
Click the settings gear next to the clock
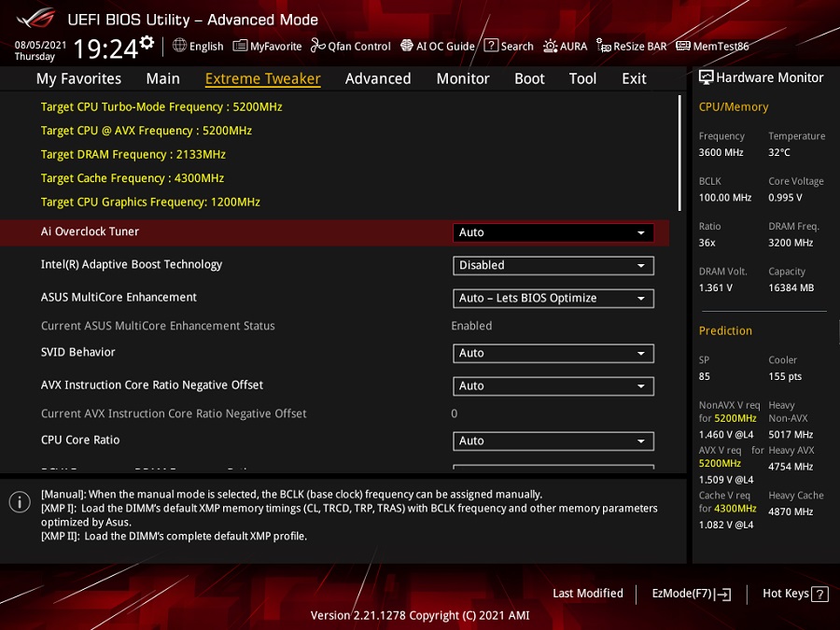coord(147,43)
